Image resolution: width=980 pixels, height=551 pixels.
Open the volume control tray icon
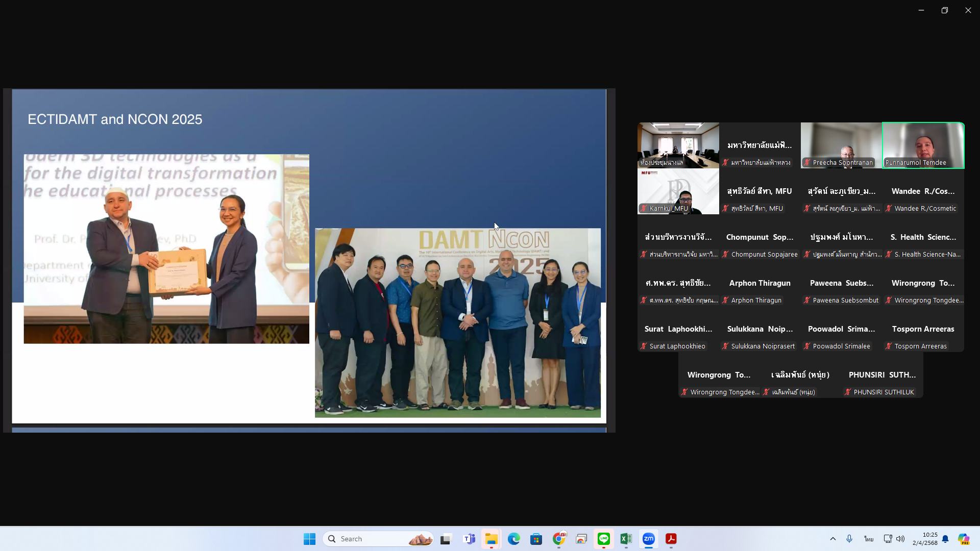[900, 539]
